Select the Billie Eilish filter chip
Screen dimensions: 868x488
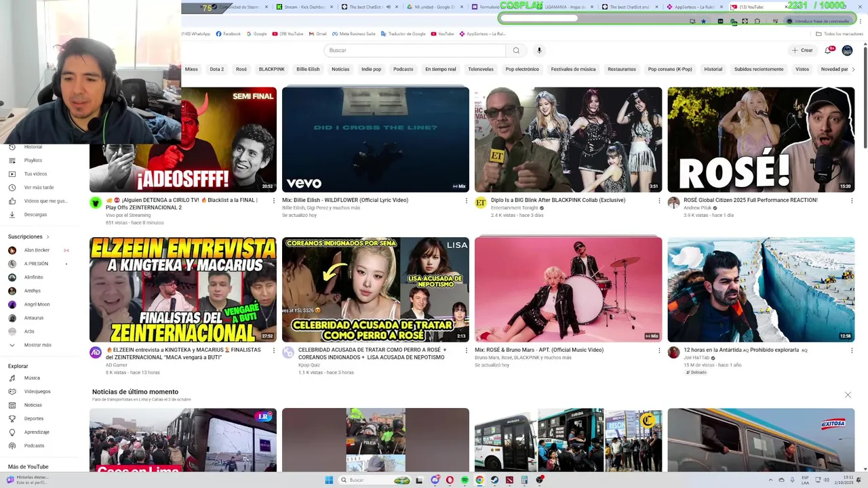point(308,69)
